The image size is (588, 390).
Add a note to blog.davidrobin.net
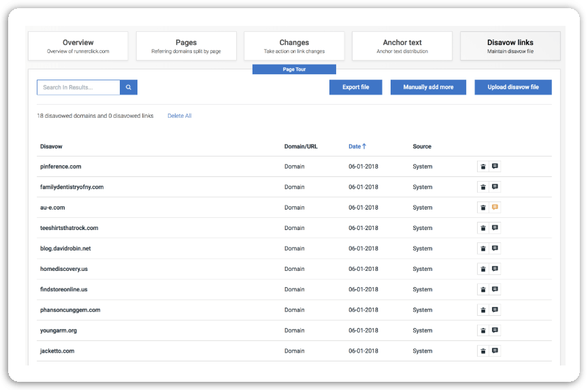click(x=495, y=248)
